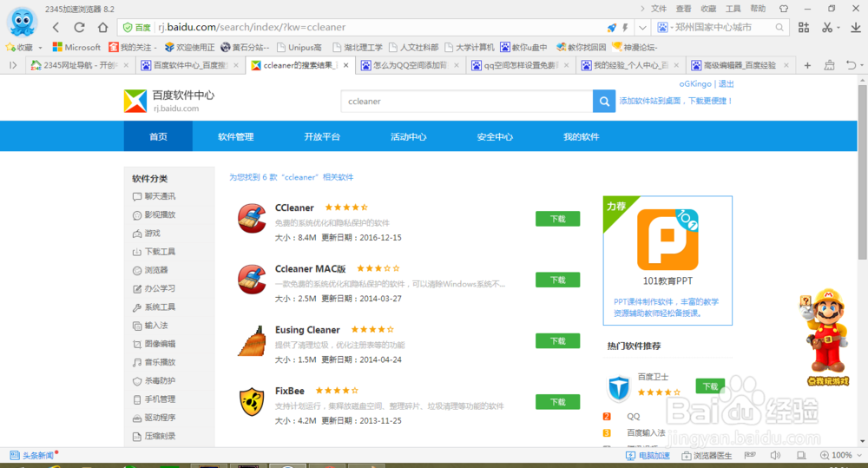Click the lightning speed mode icon in address bar
Viewport: 868px width, 468px height.
[625, 27]
